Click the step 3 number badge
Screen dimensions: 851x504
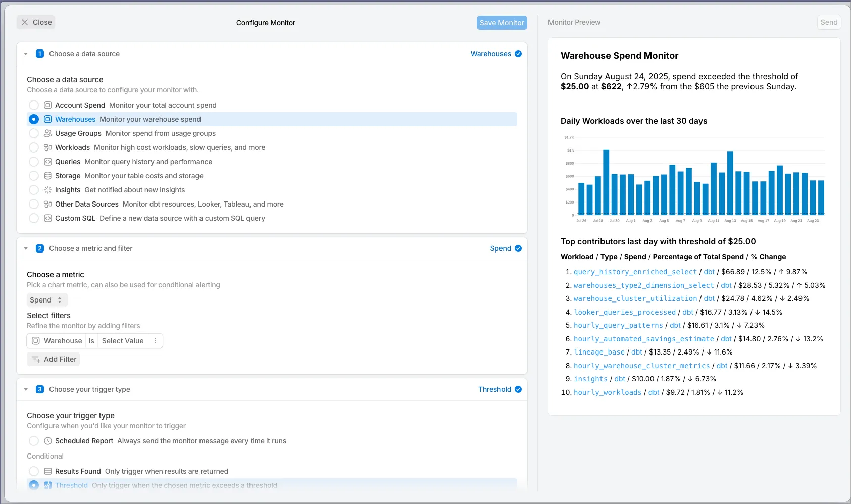40,389
